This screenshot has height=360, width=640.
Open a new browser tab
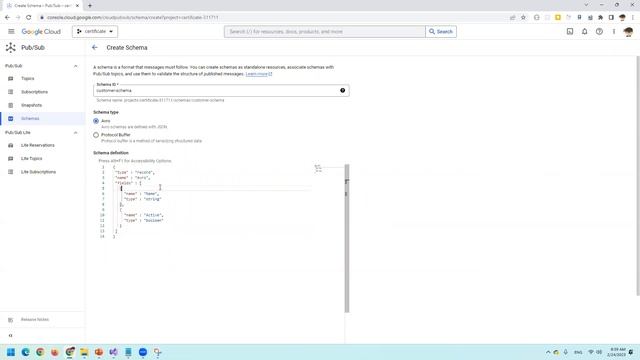(x=90, y=6)
